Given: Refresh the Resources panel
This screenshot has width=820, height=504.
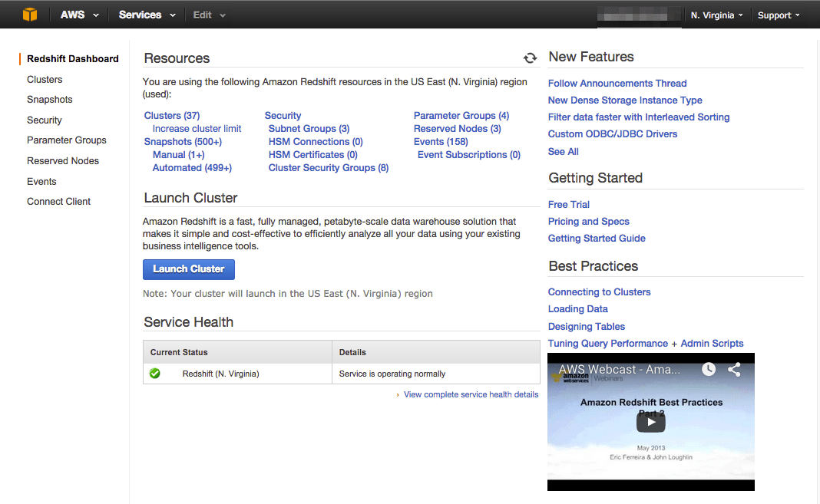Looking at the screenshot, I should tap(530, 58).
